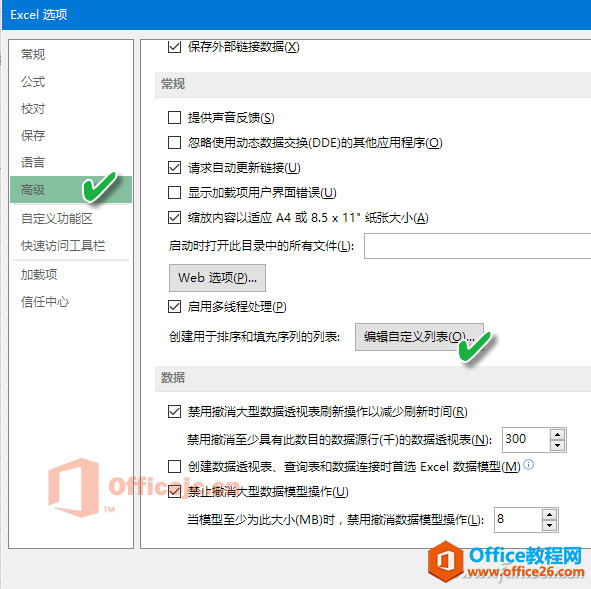
Task: Toggle 显示加载项用户界面错误 checkbox
Action: coord(174,193)
